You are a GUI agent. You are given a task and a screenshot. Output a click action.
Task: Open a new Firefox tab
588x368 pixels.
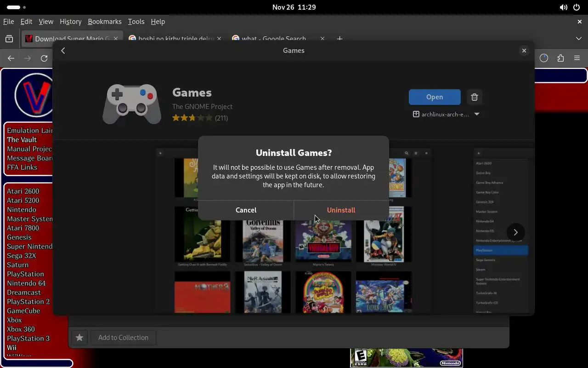pyautogui.click(x=339, y=39)
